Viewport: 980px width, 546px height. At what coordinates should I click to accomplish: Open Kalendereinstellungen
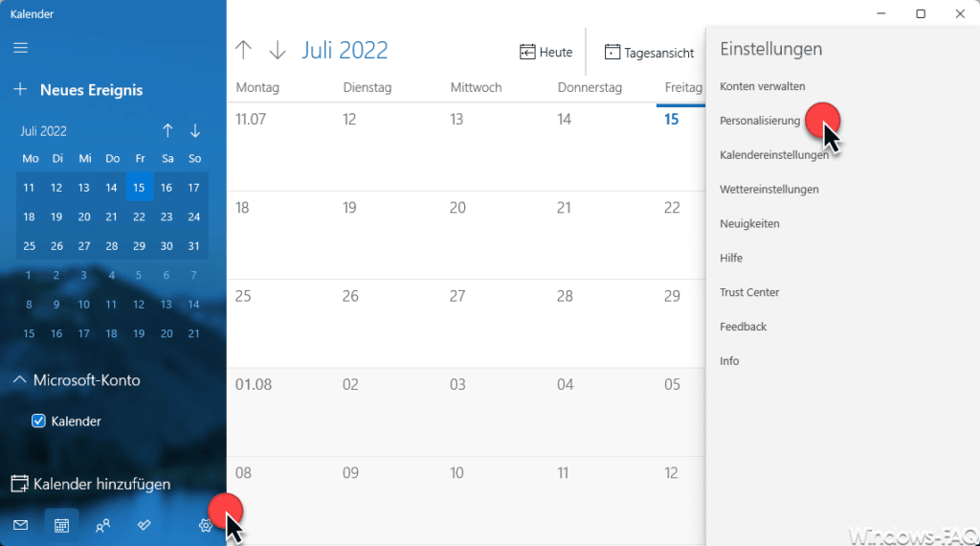(773, 155)
